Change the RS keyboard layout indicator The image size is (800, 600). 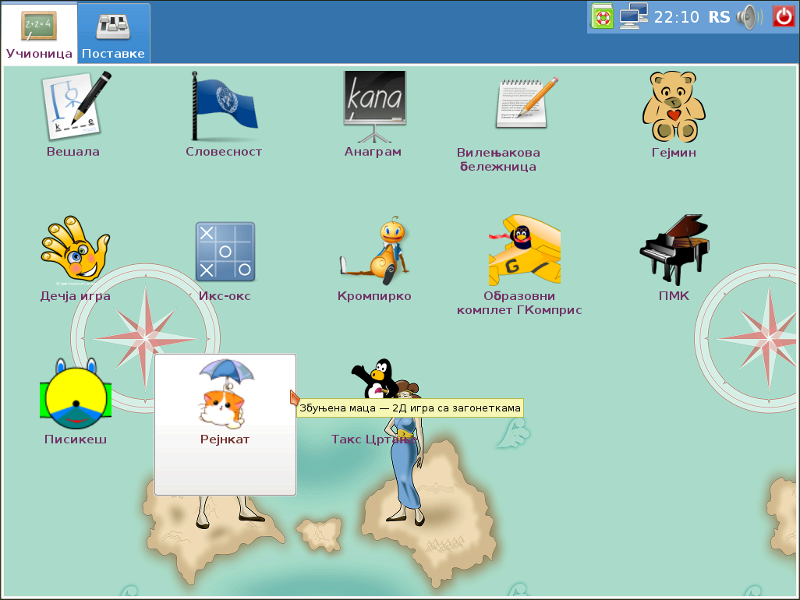coord(718,16)
